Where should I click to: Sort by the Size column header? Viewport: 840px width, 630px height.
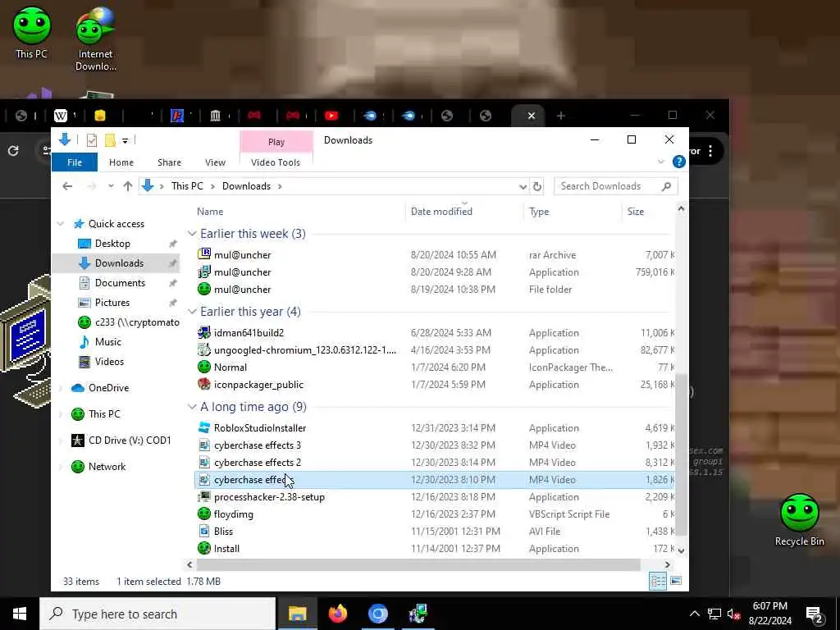point(636,212)
